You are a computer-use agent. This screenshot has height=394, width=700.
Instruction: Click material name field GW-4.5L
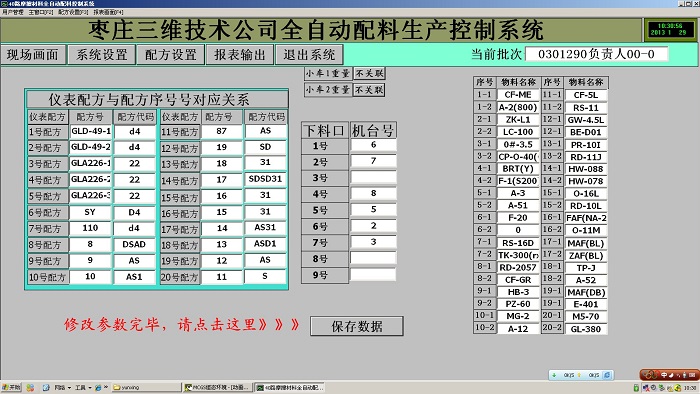pyautogui.click(x=586, y=120)
